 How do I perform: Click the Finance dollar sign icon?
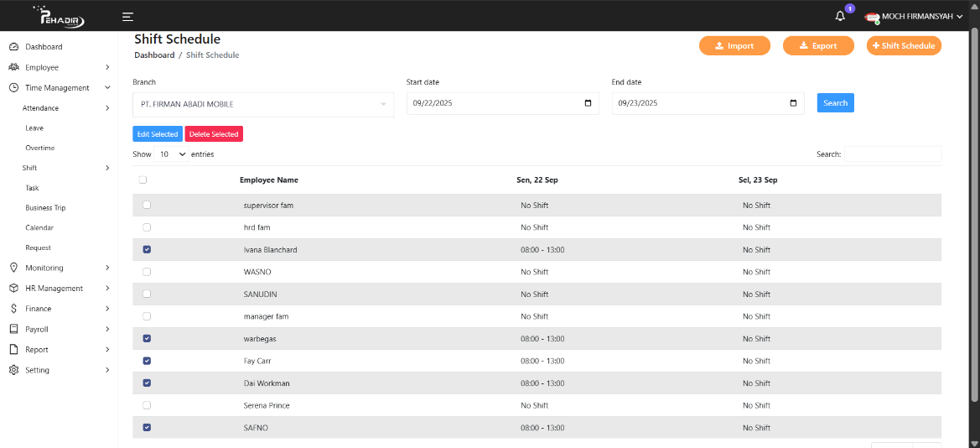[13, 309]
